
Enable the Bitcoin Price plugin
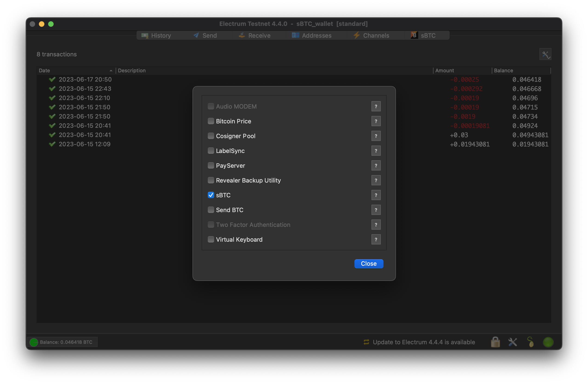(211, 121)
